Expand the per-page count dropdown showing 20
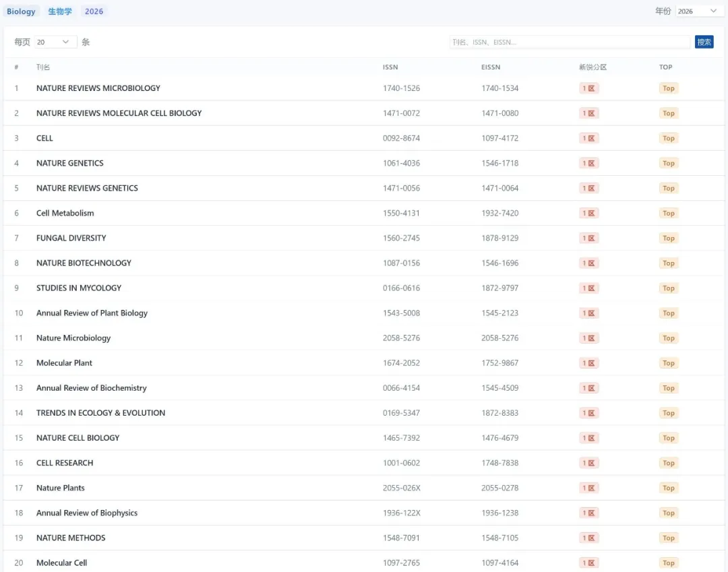This screenshot has height=572, width=728. click(x=55, y=42)
